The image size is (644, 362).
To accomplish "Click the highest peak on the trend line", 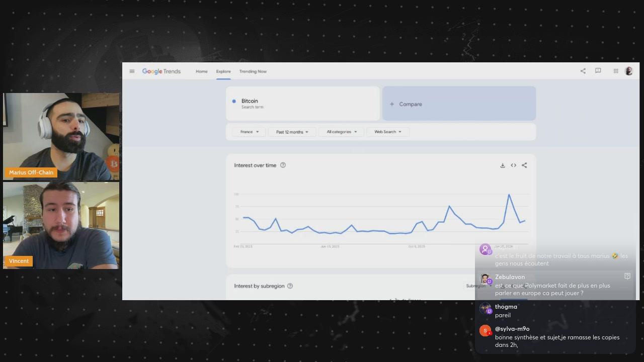I will 509,195.
